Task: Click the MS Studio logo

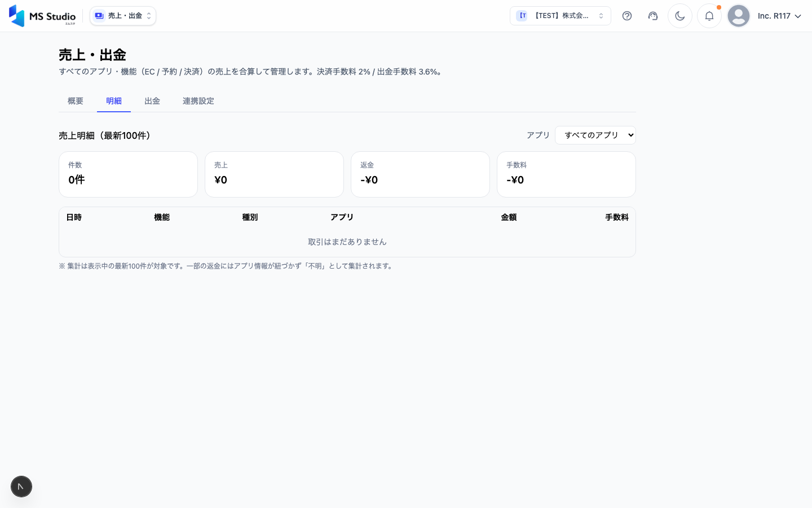Action: click(42, 16)
